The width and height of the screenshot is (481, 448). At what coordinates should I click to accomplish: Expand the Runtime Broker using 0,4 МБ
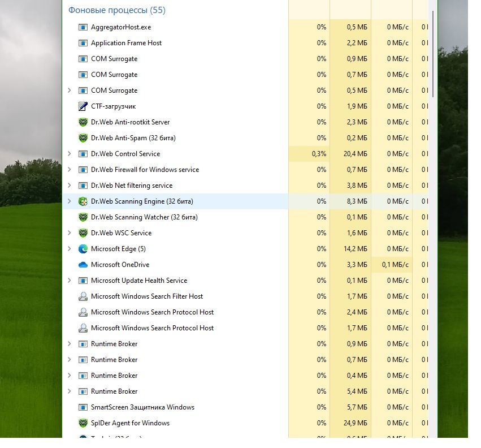tap(70, 376)
